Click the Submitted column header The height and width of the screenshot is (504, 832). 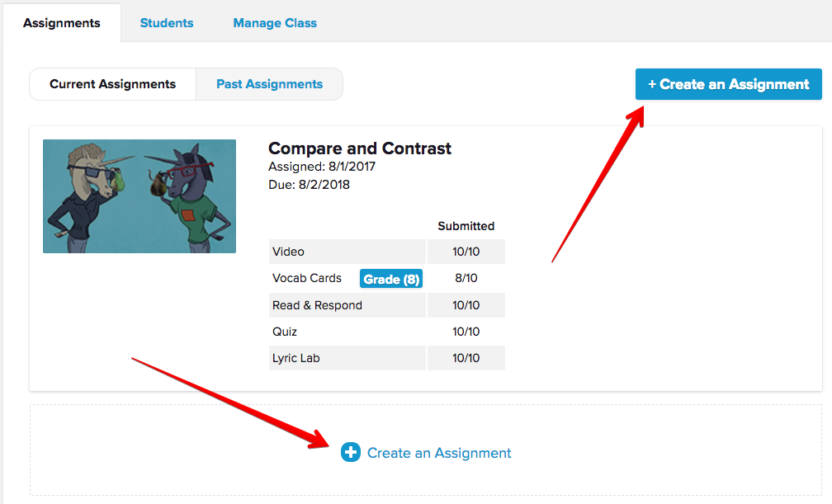click(466, 226)
